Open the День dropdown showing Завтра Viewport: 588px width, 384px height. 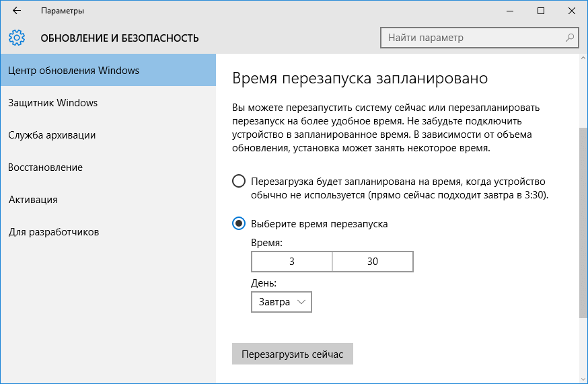pos(282,302)
